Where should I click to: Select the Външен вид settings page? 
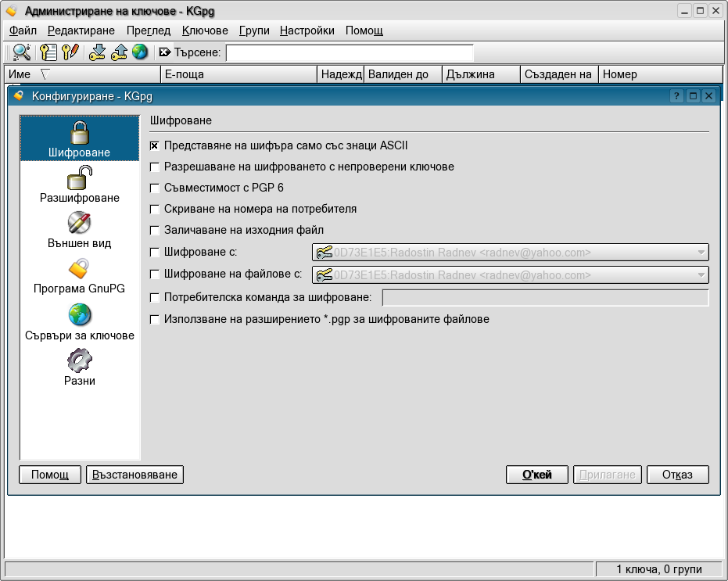pyautogui.click(x=79, y=230)
